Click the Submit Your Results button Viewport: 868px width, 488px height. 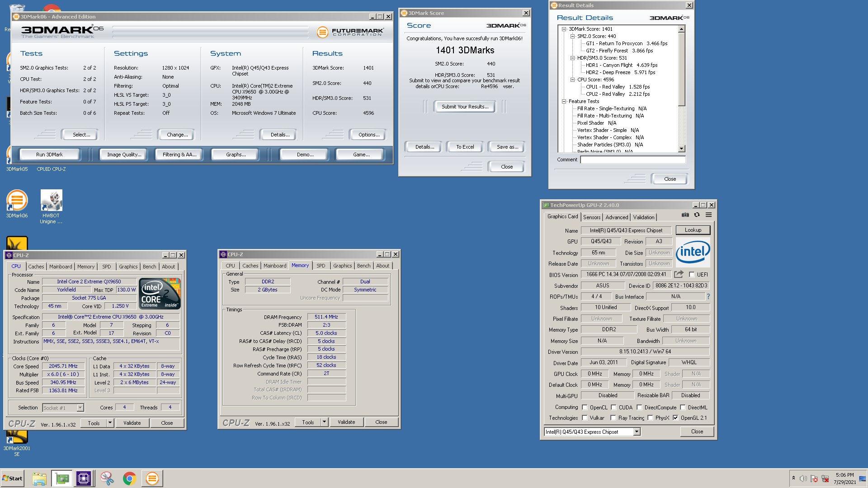(x=465, y=107)
